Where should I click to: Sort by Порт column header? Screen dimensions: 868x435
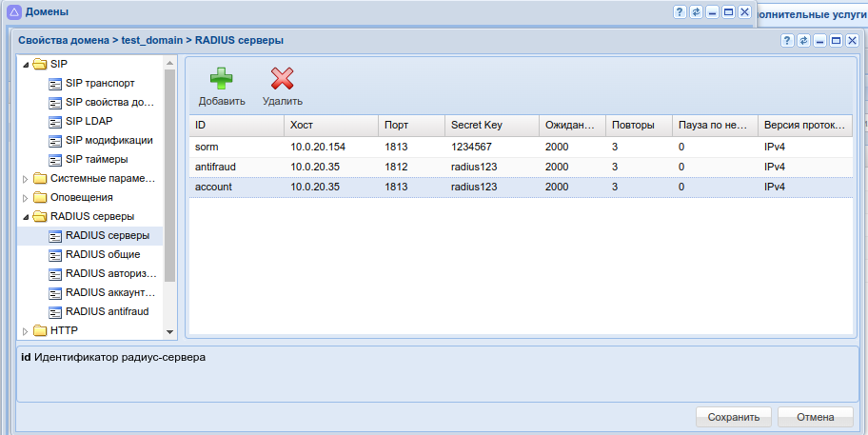coord(411,125)
